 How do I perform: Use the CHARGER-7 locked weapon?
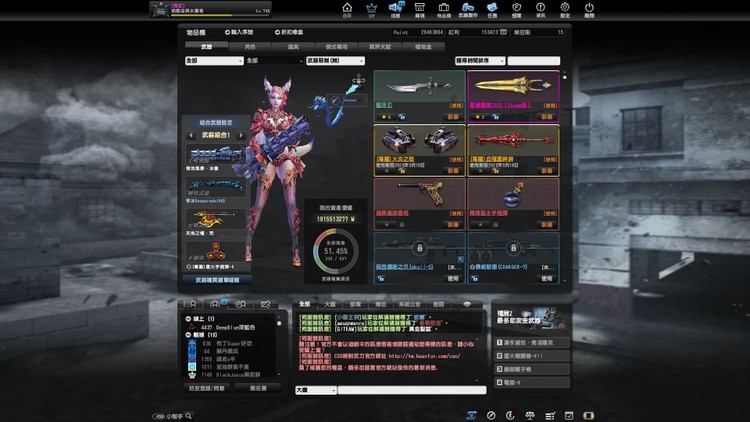[x=547, y=278]
